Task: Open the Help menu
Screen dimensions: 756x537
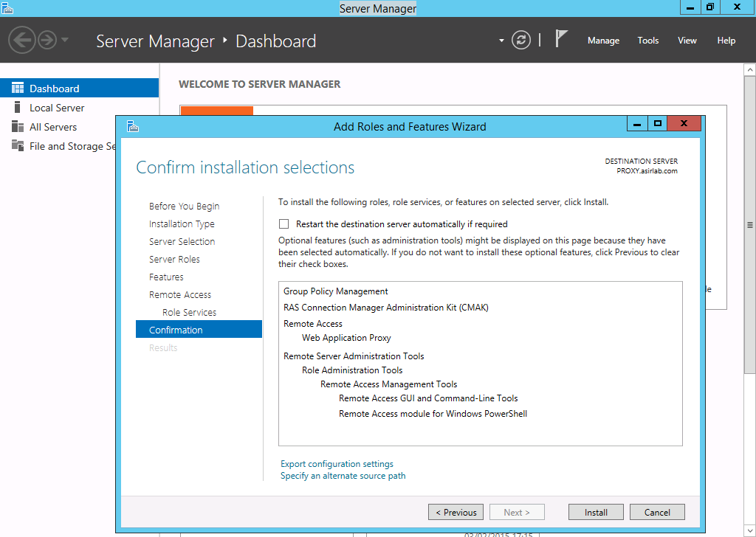Action: pyautogui.click(x=726, y=41)
